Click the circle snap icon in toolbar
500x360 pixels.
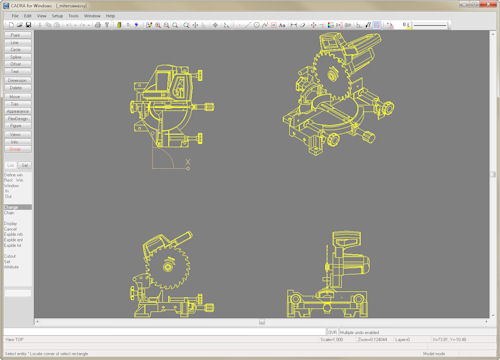257,25
